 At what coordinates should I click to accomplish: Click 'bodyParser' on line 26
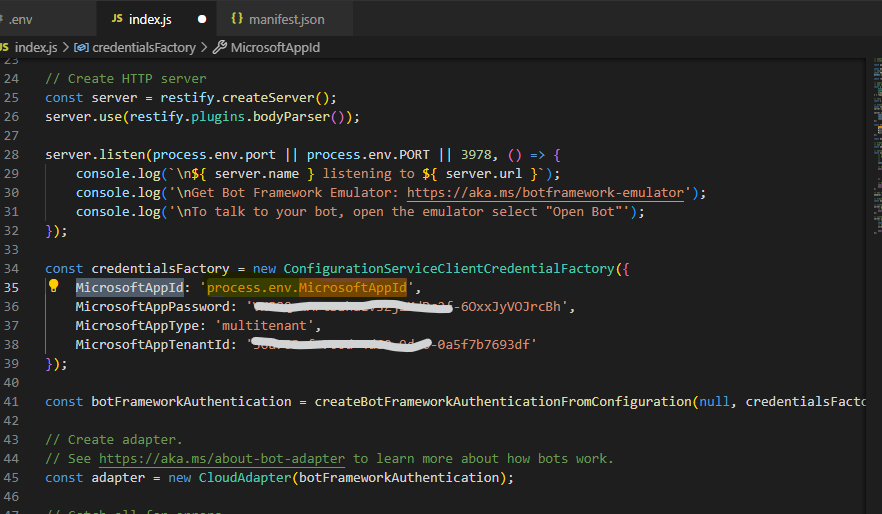tap(291, 117)
